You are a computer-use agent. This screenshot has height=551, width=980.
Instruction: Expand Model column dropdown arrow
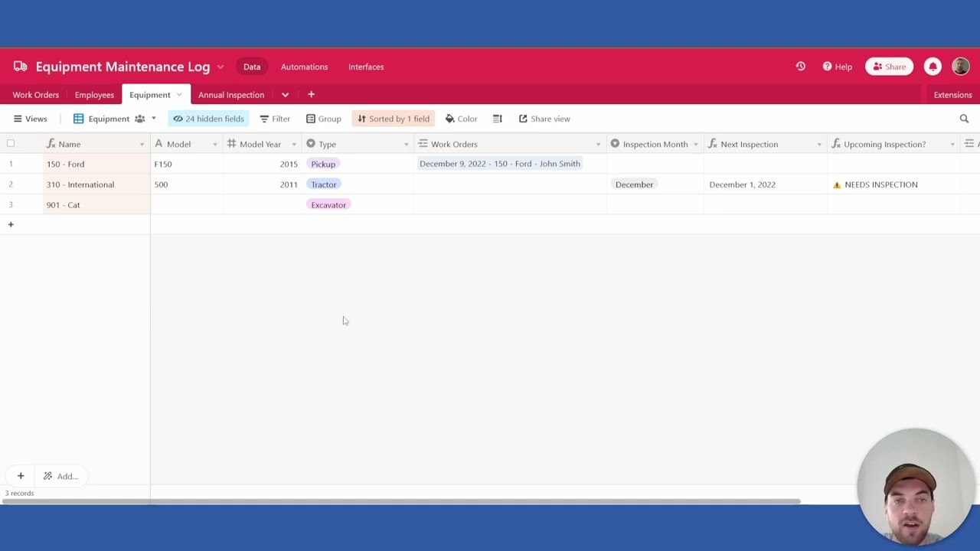(214, 144)
